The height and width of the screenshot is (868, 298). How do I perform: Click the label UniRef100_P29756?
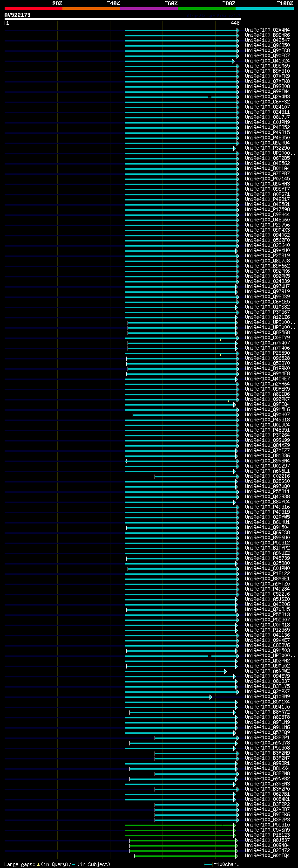pos(267,225)
